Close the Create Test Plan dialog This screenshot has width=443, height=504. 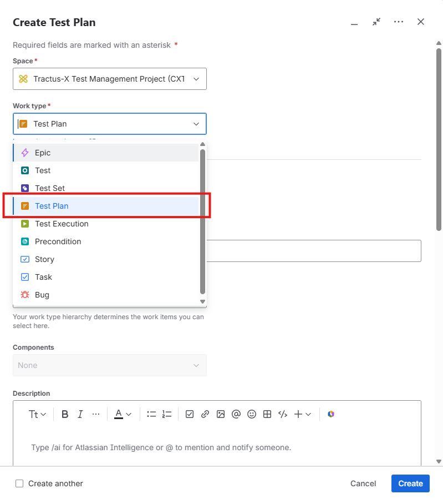pyautogui.click(x=420, y=22)
